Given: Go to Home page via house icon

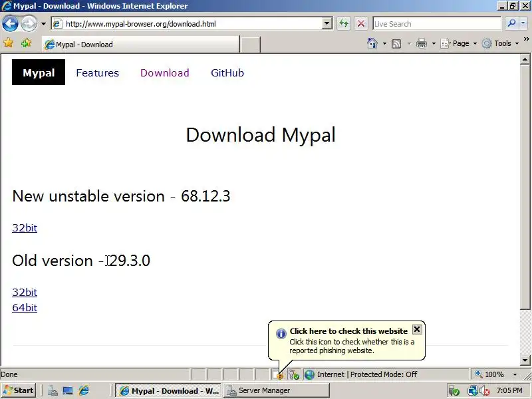Looking at the screenshot, I should (372, 43).
